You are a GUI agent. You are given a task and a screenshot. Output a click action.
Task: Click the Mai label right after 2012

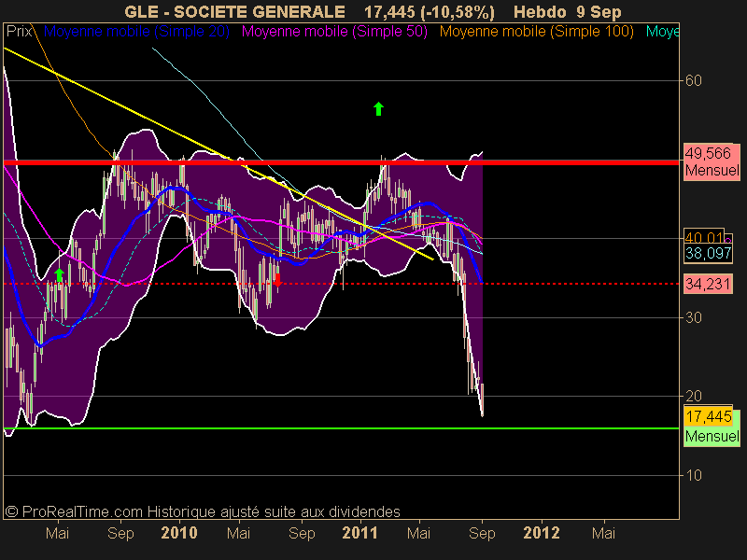click(x=603, y=532)
